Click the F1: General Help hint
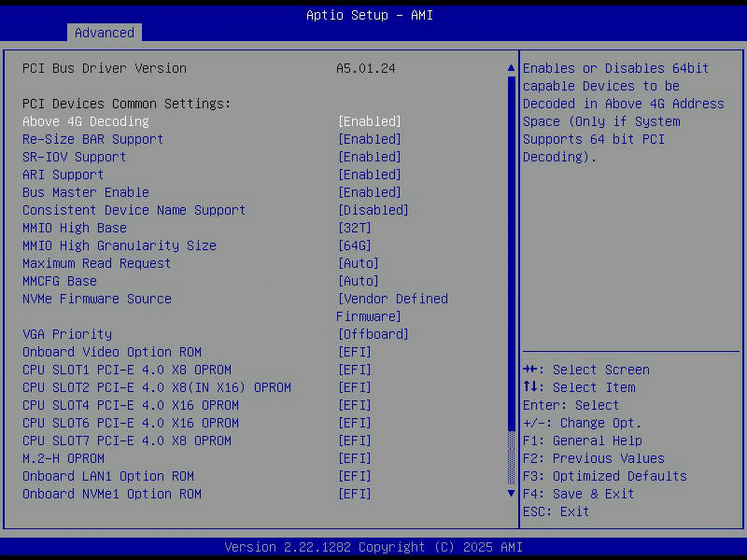The height and width of the screenshot is (560, 747). pos(582,441)
